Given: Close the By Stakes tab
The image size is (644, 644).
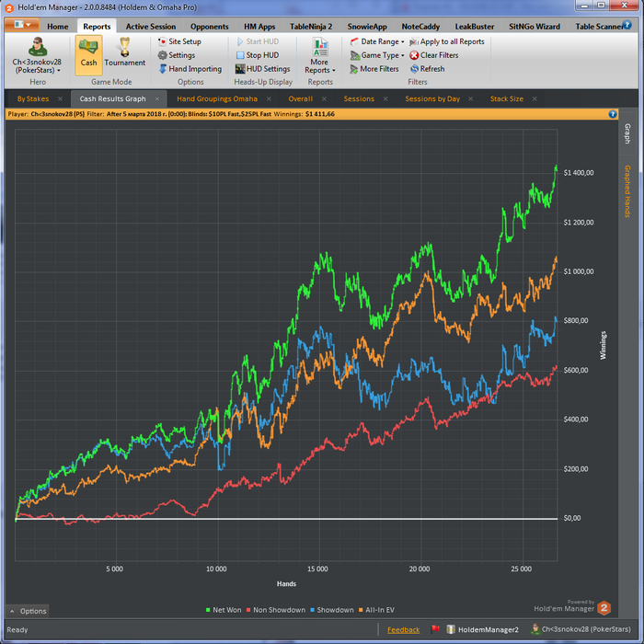Looking at the screenshot, I should click(61, 98).
